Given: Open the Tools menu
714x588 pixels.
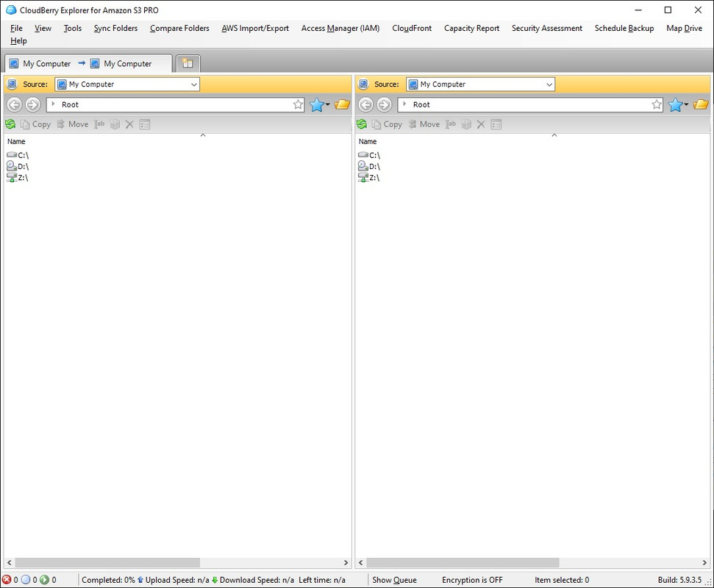Looking at the screenshot, I should (x=72, y=28).
